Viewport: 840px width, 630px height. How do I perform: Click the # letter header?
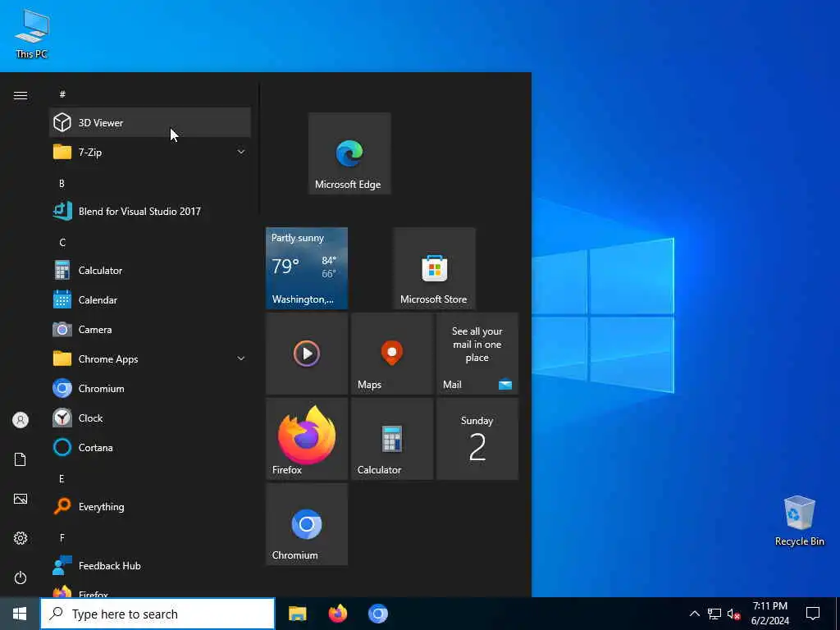(x=62, y=94)
